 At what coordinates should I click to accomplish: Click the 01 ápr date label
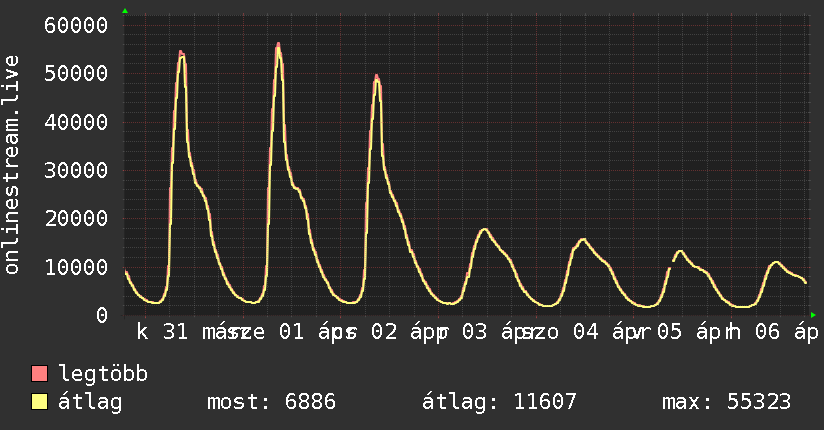(317, 332)
